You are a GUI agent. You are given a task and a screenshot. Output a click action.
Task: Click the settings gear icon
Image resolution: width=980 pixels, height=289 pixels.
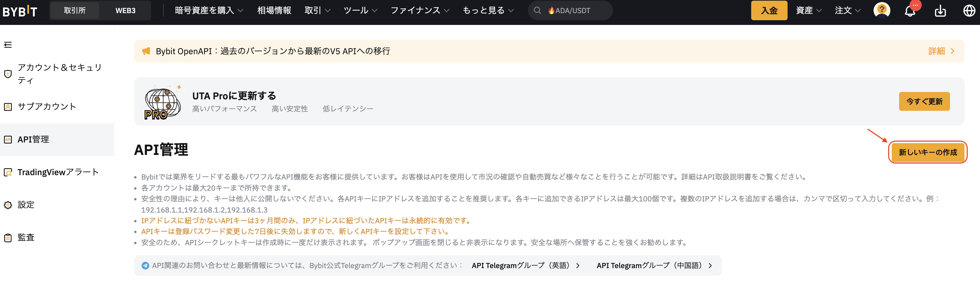8,205
